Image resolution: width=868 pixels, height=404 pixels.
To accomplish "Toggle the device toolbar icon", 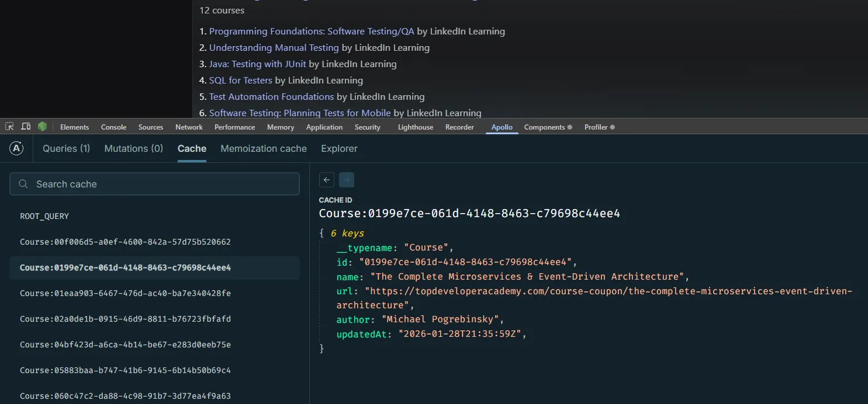I will [x=26, y=127].
